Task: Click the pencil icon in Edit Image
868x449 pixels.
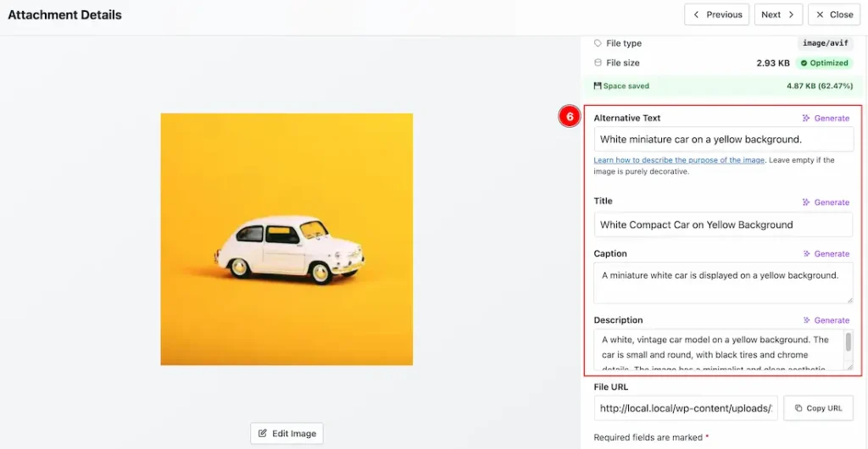Action: click(263, 434)
